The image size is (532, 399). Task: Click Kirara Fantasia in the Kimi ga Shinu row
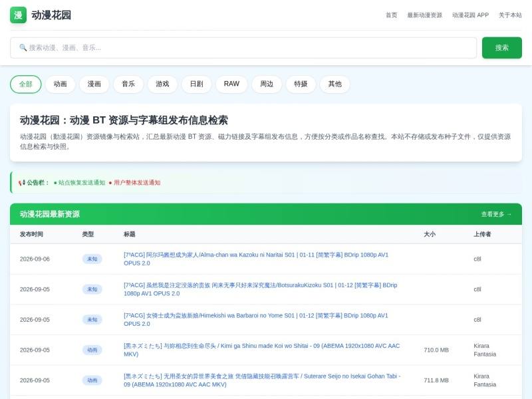coord(485,350)
